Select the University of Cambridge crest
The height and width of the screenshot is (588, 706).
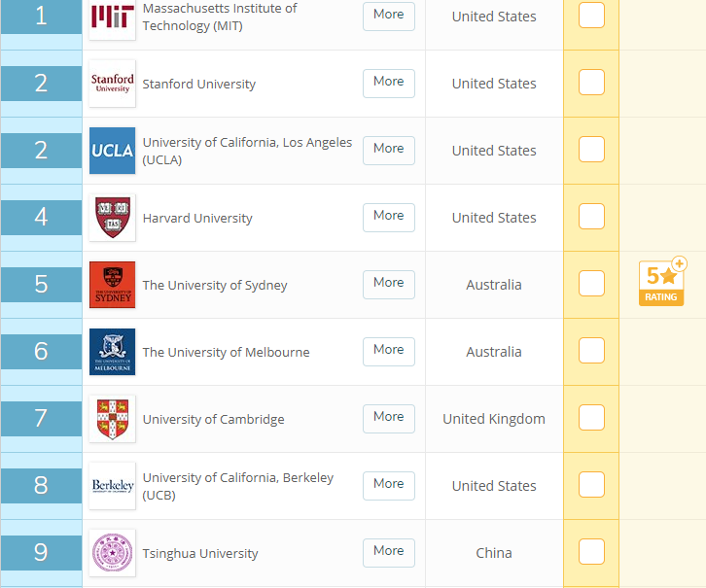click(112, 419)
